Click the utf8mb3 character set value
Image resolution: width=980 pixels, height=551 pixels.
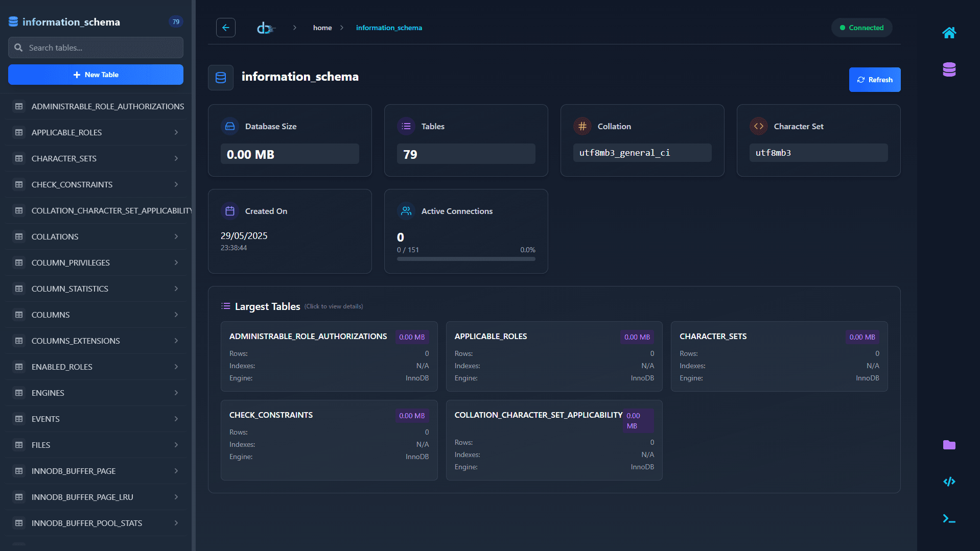click(x=819, y=153)
